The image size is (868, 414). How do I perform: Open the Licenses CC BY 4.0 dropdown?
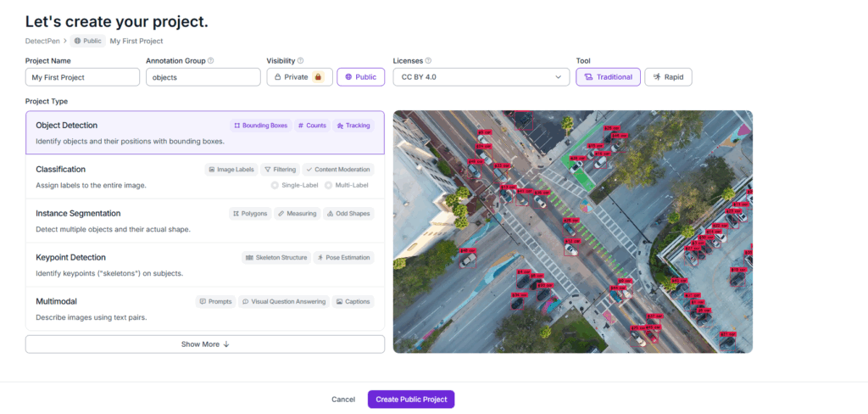click(481, 77)
